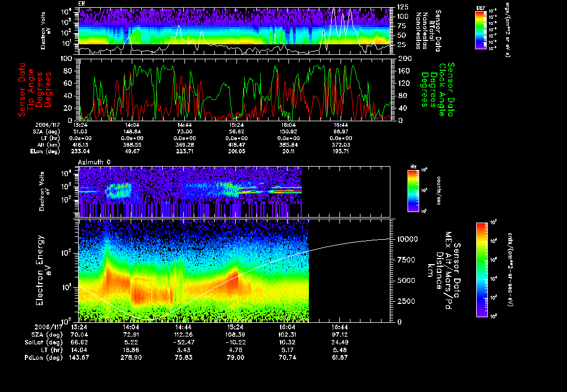Click the SolLat value -10.22
567x392 pixels.
point(235,343)
